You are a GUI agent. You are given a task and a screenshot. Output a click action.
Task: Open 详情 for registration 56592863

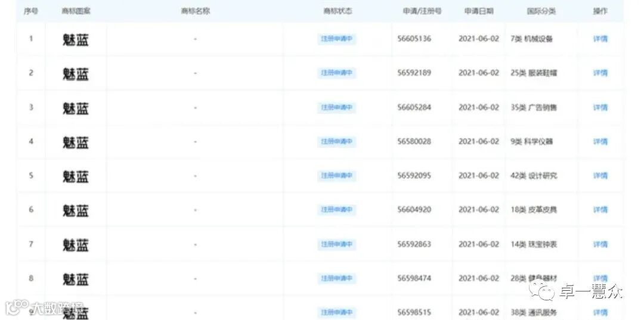pyautogui.click(x=600, y=244)
